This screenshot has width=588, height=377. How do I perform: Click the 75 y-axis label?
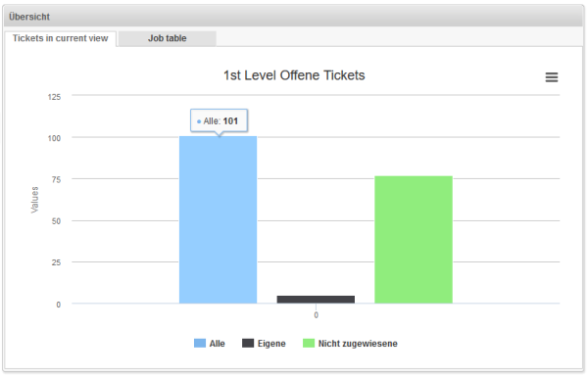pyautogui.click(x=56, y=180)
